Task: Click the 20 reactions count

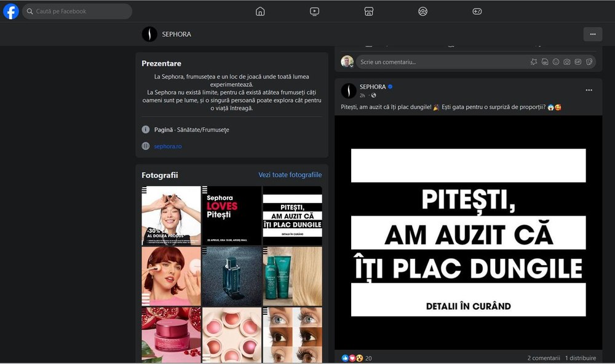Action: click(368, 358)
